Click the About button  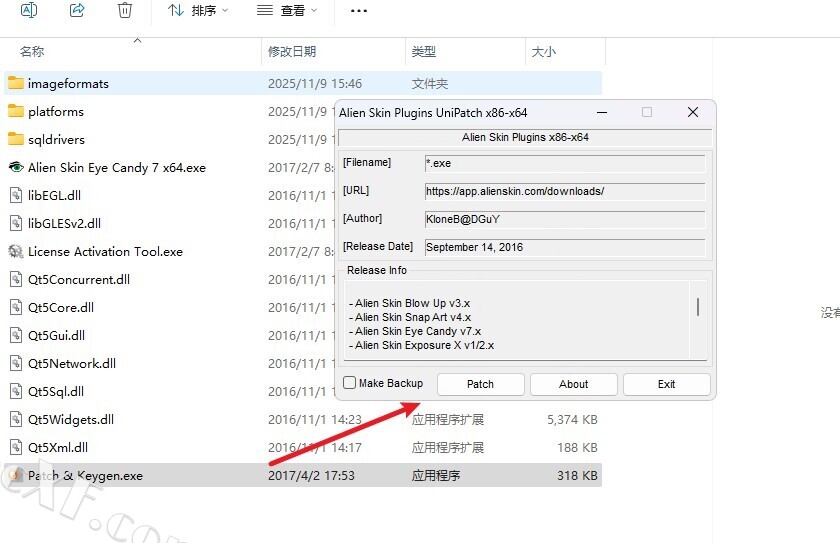pos(573,384)
